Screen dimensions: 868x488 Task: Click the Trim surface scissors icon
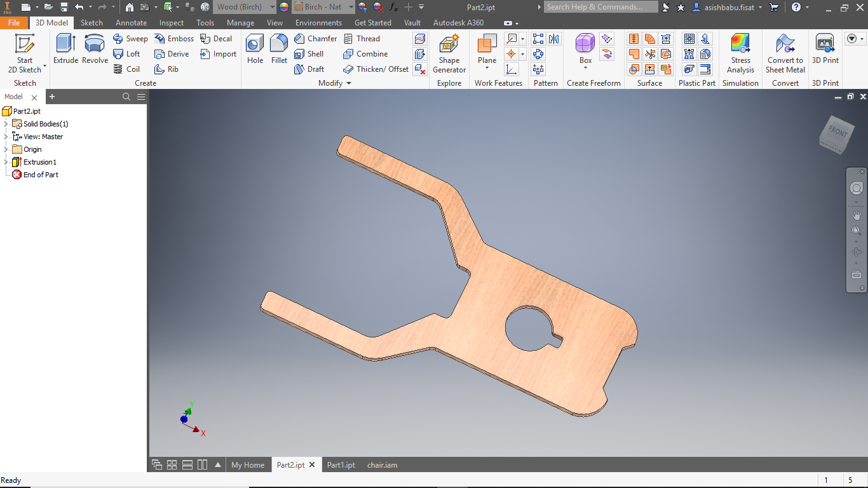pyautogui.click(x=649, y=54)
